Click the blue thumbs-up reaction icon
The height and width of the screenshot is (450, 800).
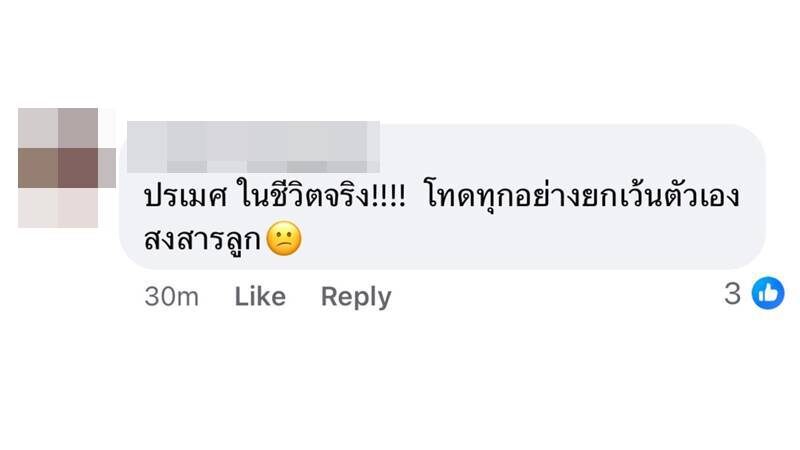click(768, 293)
